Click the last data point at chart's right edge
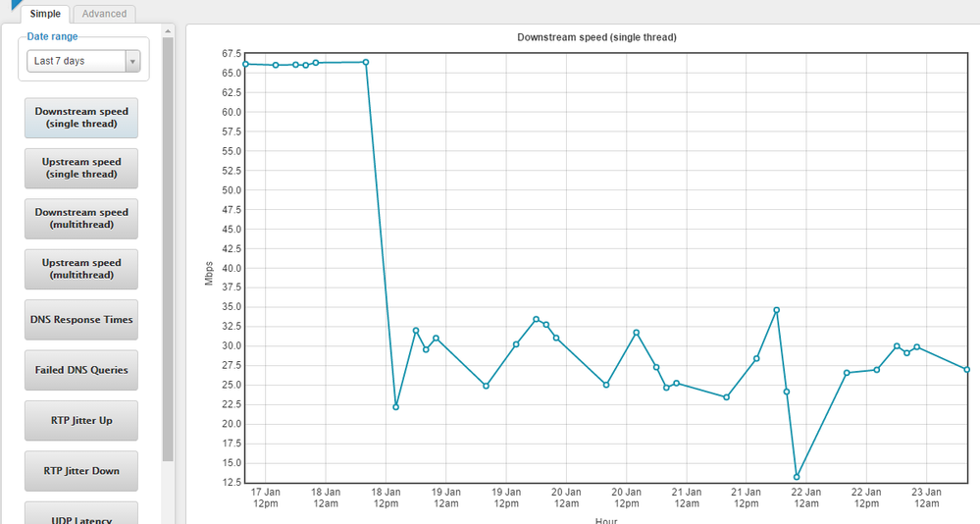This screenshot has height=524, width=980. pyautogui.click(x=967, y=369)
